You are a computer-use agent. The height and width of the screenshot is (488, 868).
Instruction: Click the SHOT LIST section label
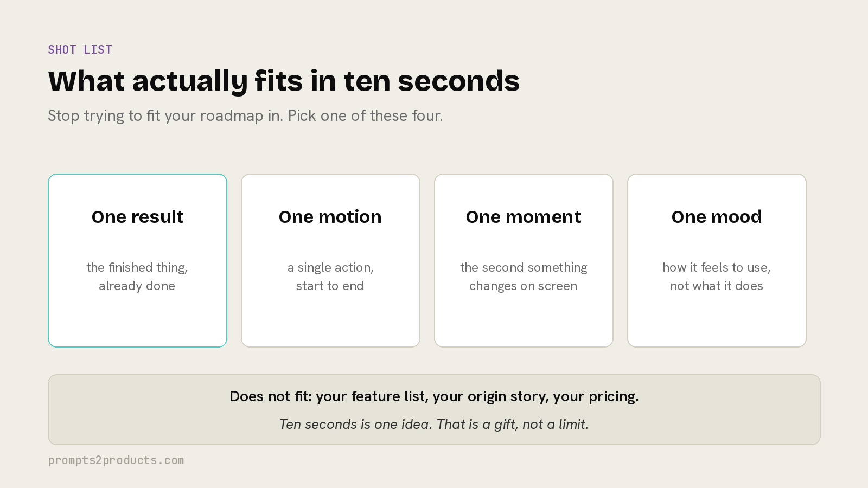80,50
